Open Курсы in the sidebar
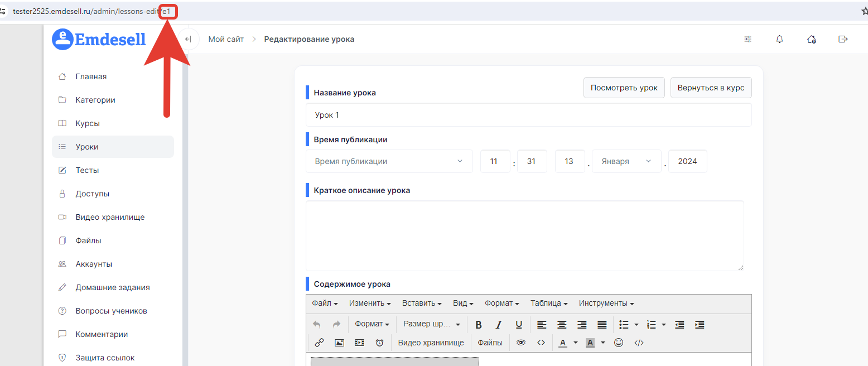The width and height of the screenshot is (868, 366). (x=113, y=123)
